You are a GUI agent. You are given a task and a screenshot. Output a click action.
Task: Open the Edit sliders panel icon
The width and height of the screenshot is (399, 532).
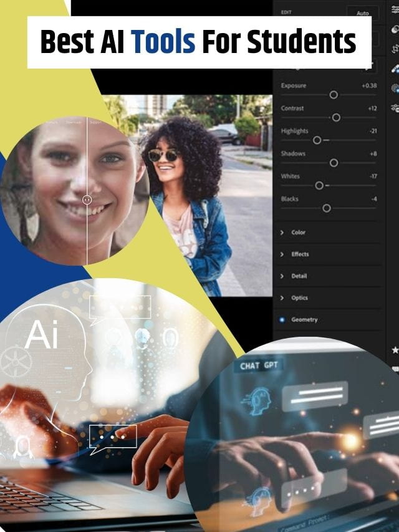395,9
